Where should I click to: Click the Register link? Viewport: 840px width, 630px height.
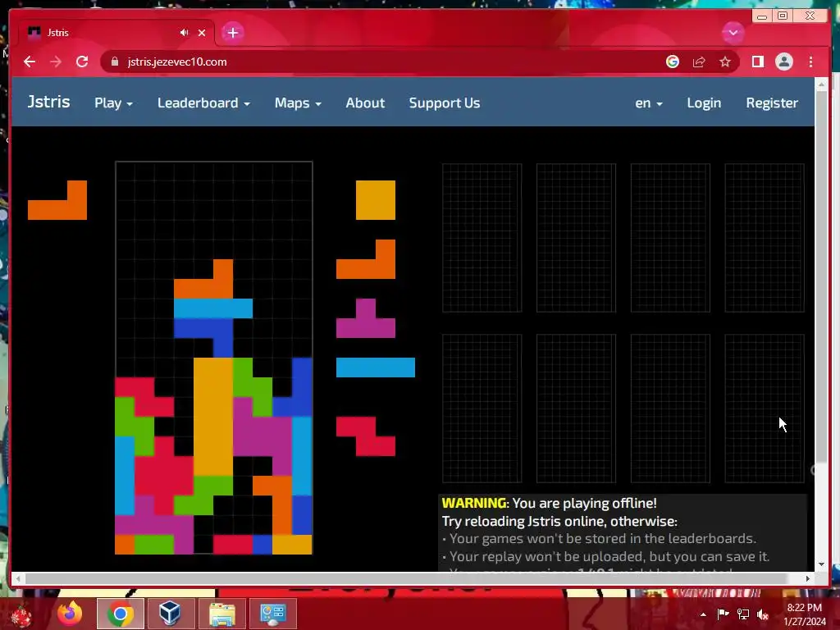pyautogui.click(x=772, y=103)
